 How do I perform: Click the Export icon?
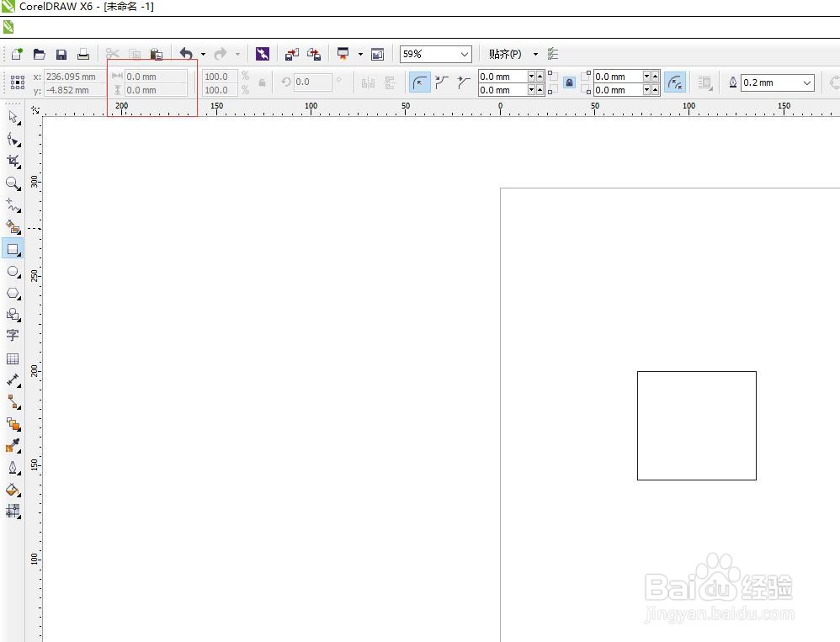point(314,54)
